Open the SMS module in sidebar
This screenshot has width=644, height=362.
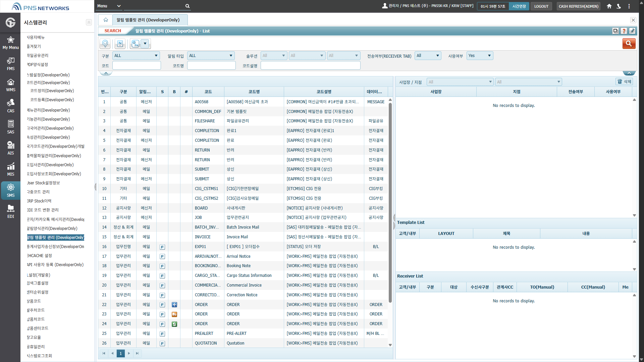pyautogui.click(x=10, y=190)
